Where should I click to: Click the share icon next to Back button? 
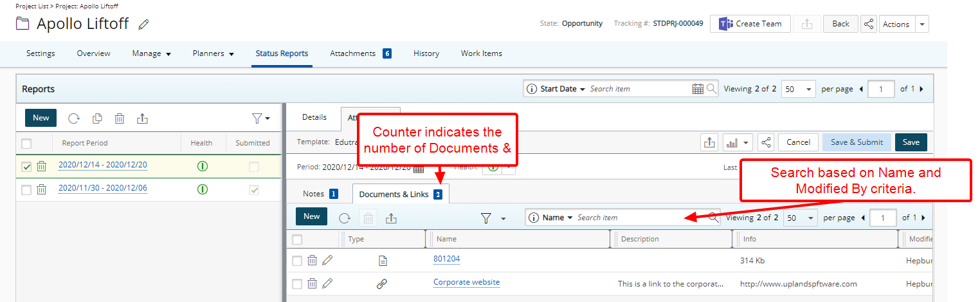(868, 24)
